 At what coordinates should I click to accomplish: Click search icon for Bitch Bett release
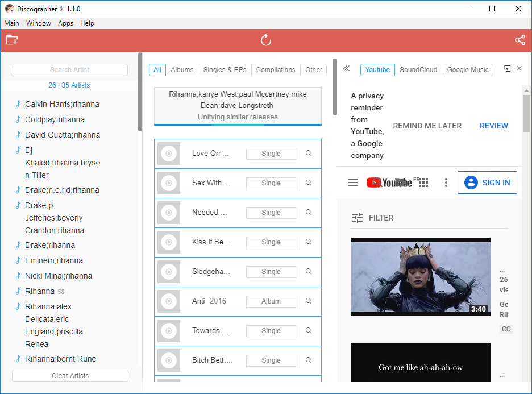click(x=309, y=360)
